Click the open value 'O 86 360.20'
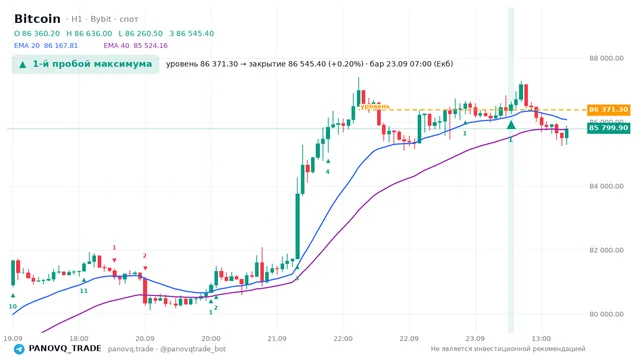 (x=37, y=33)
